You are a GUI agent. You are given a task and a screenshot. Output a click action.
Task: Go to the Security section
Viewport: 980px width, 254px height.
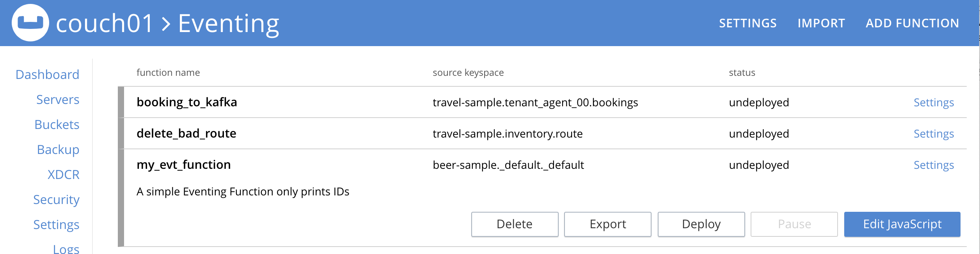[x=56, y=199]
